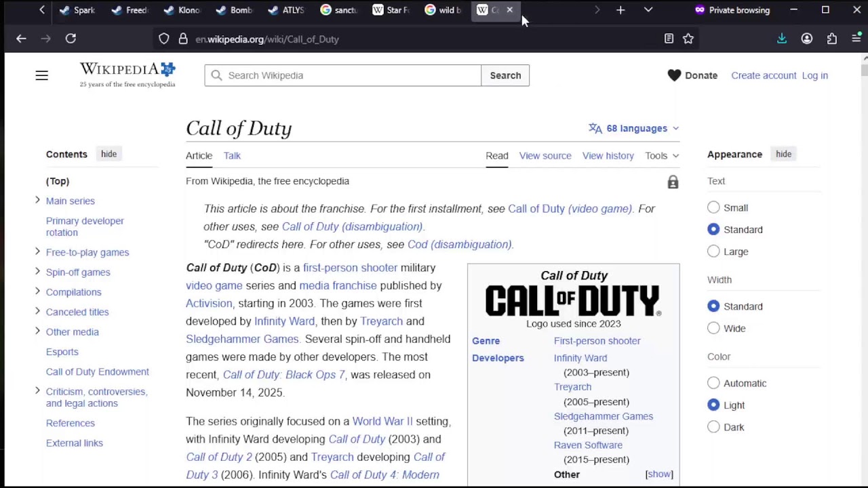Switch to the ATLYS browser tab
Viewport: 868px width, 488px height.
288,10
